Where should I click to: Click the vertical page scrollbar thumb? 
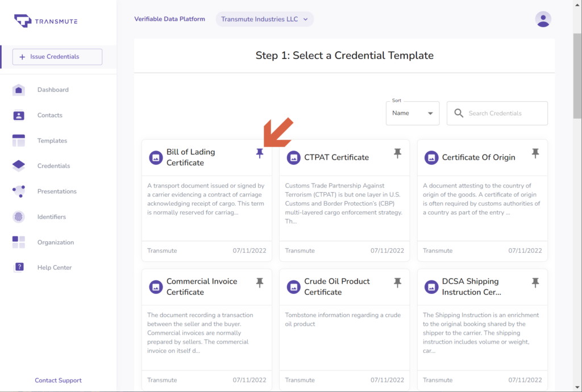pos(577,76)
